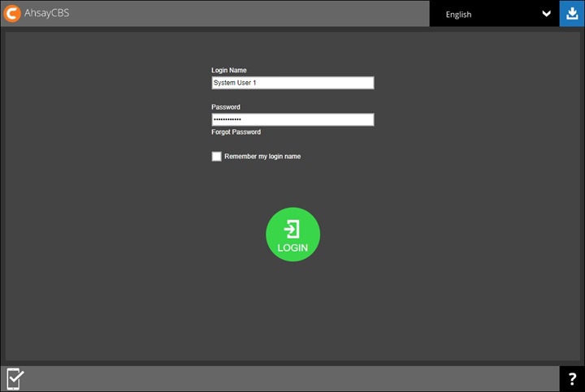
Task: Click the "Login Name" field label
Action: [229, 71]
